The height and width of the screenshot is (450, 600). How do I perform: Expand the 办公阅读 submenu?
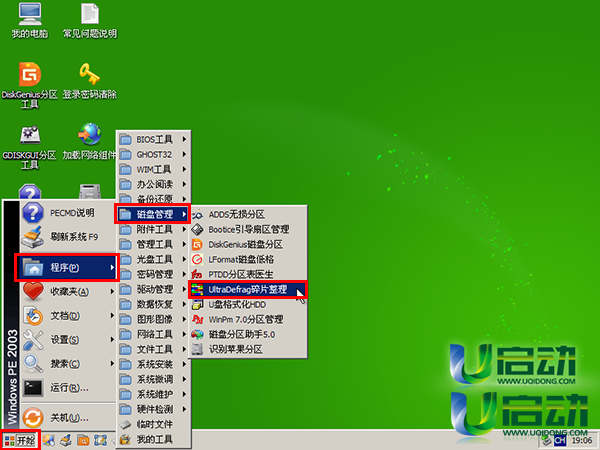click(x=153, y=184)
